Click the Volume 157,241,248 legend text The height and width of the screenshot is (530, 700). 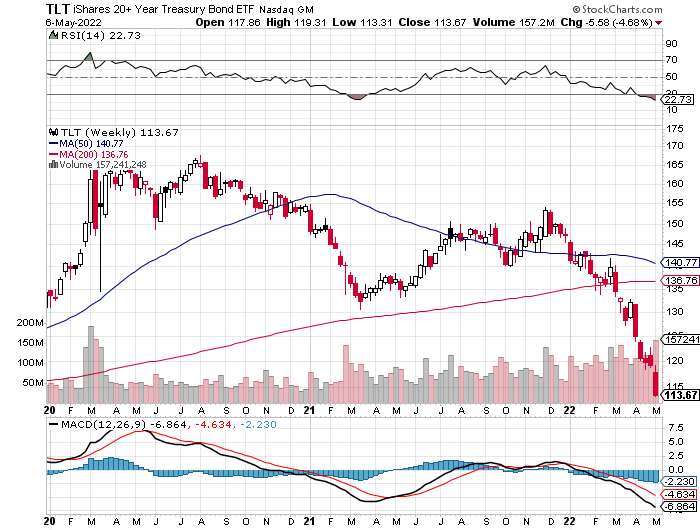point(103,164)
